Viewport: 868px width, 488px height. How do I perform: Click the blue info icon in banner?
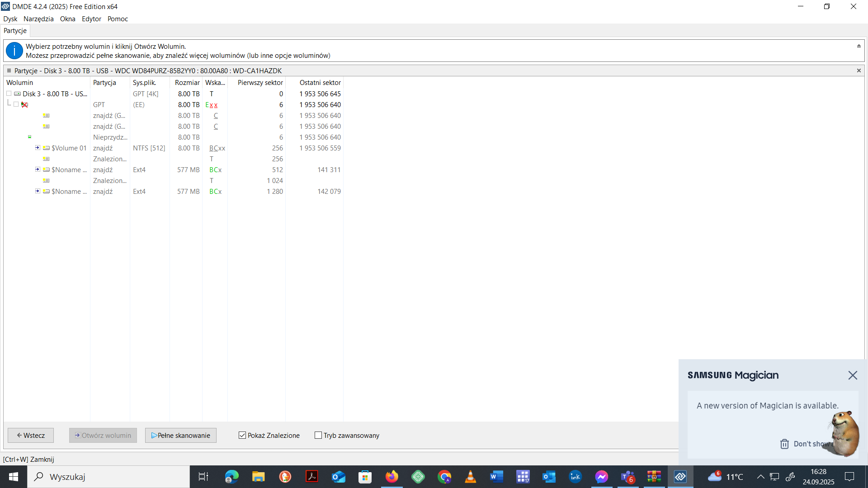14,51
